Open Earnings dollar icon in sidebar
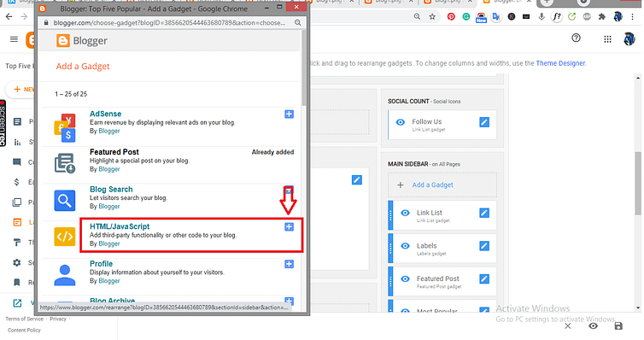The image size is (644, 340). coord(17,182)
